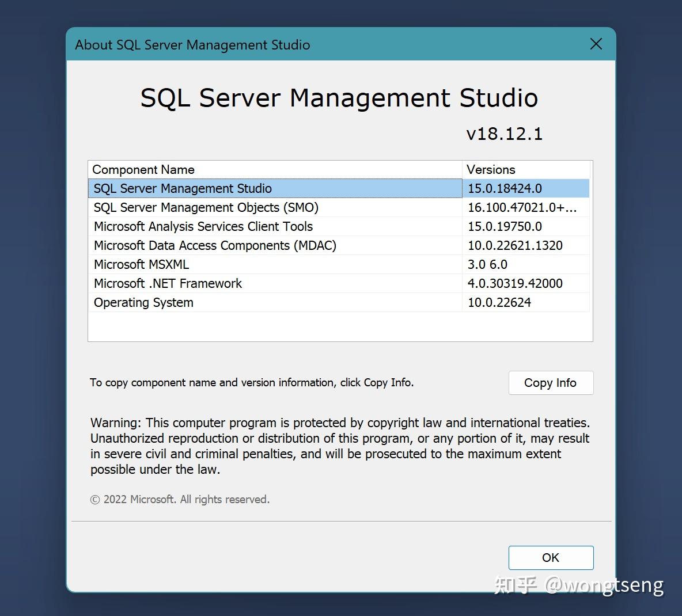Click the Component Name column header
682x616 pixels.
pos(143,169)
